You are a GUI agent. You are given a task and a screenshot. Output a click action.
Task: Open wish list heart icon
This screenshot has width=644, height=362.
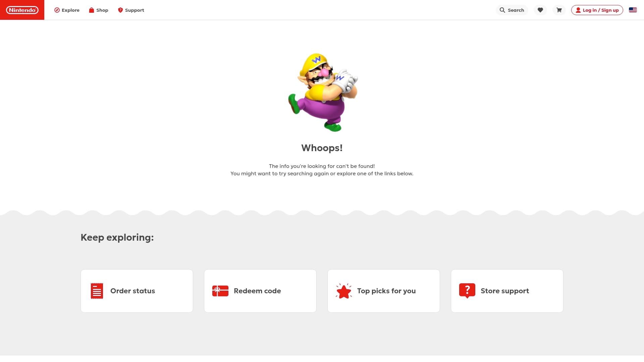(x=540, y=10)
